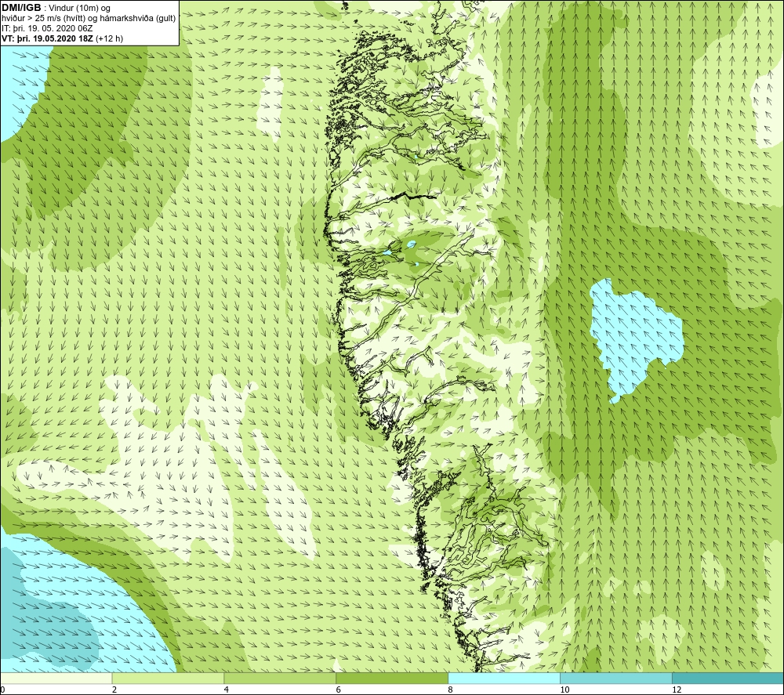Select the 'hviður > 25 m/s (hvítt)' legend line
784x695 pixels.
point(89,18)
